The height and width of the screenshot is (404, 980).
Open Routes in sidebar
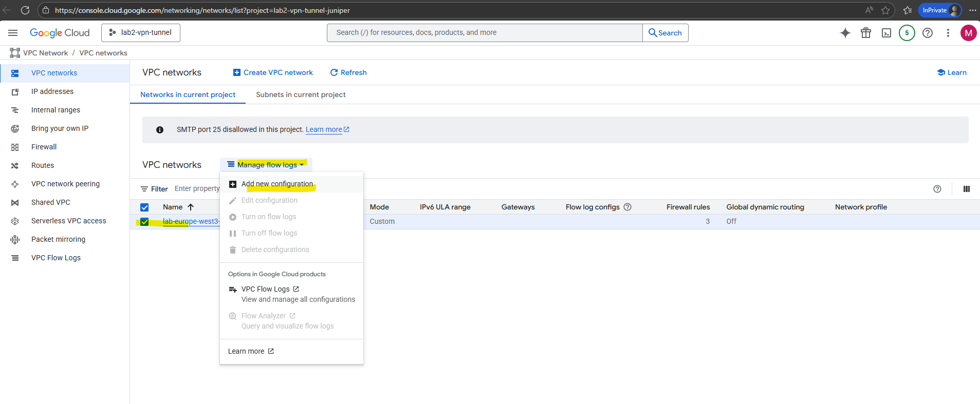click(x=65, y=165)
